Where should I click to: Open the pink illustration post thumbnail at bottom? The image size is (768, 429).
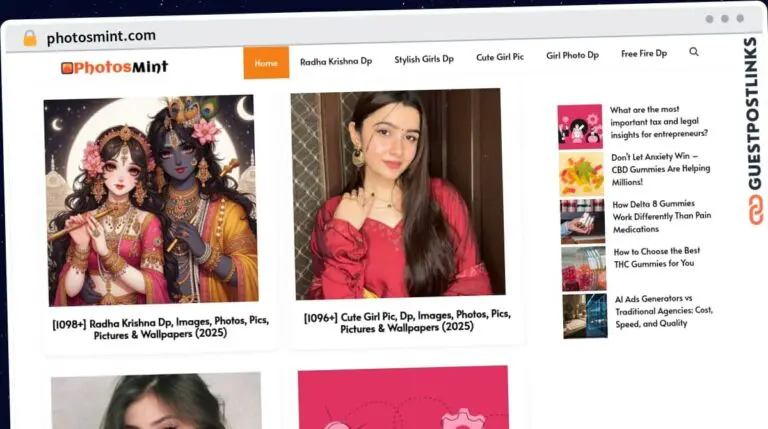[x=403, y=397]
